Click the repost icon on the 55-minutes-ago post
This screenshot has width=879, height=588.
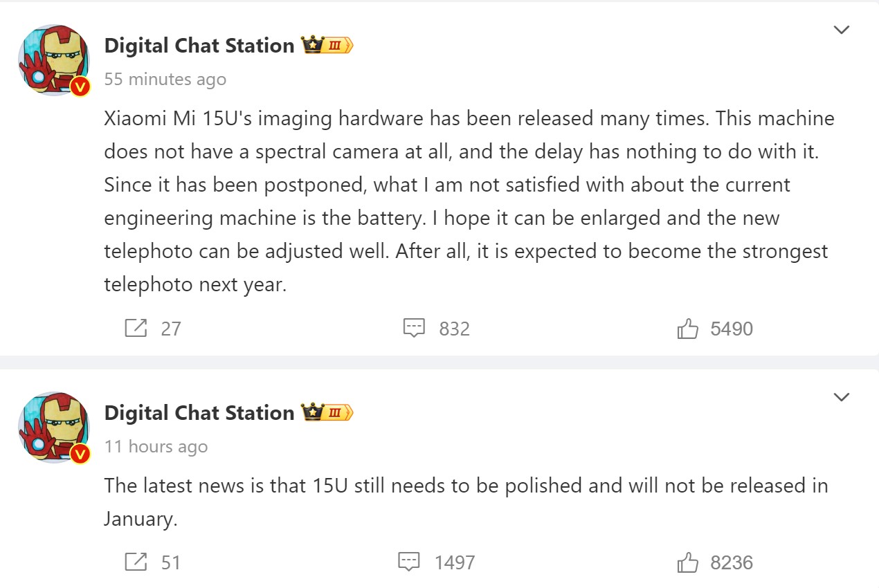pos(136,328)
